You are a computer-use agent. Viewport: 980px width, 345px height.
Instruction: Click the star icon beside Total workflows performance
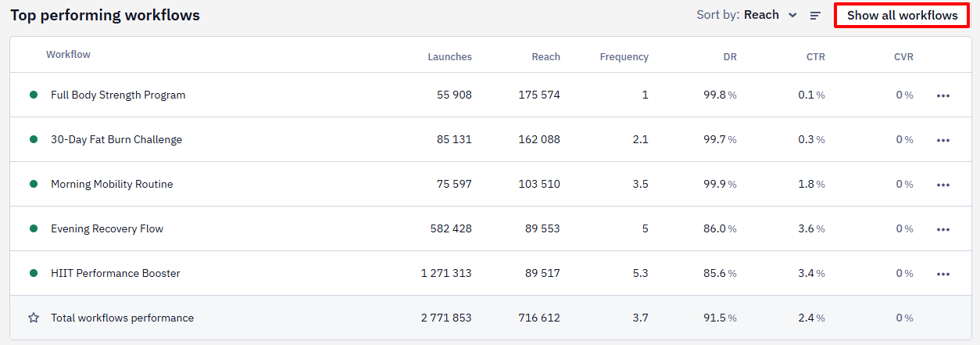[x=34, y=318]
